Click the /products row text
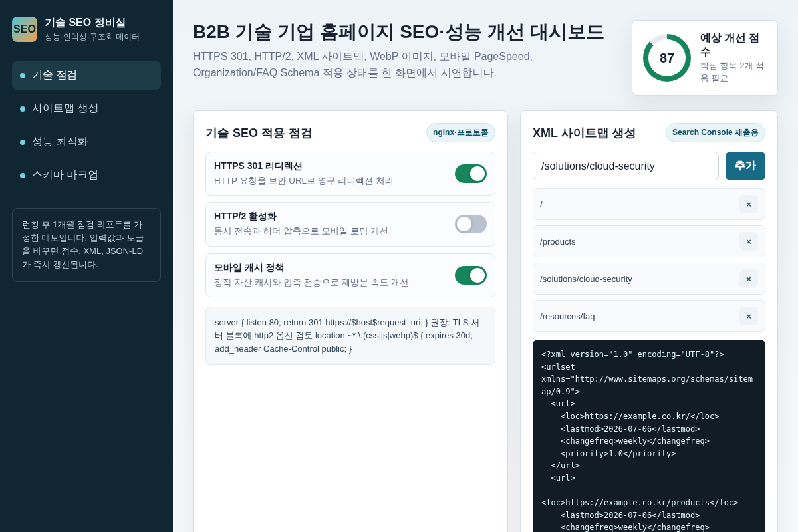This screenshot has width=798, height=532. tap(558, 241)
